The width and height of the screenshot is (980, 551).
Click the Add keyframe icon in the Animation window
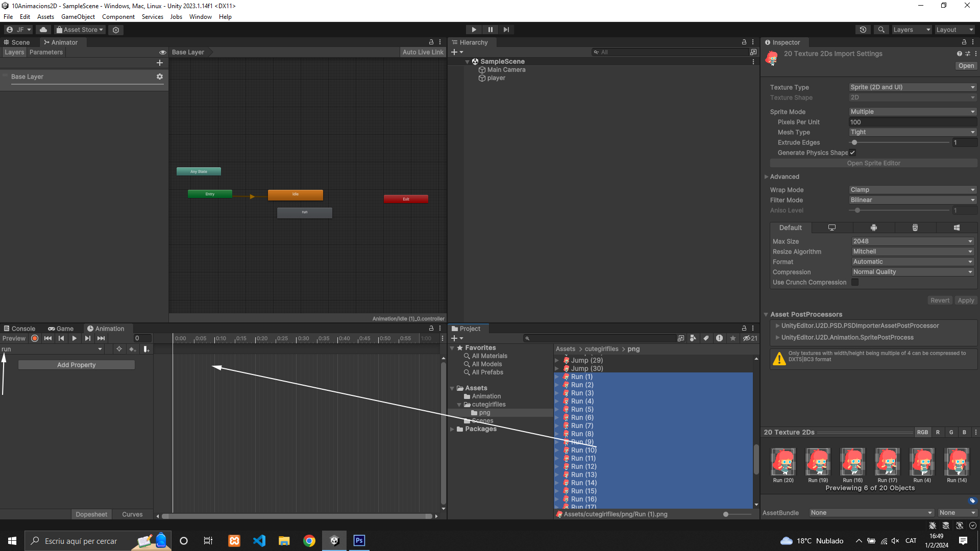coord(132,349)
